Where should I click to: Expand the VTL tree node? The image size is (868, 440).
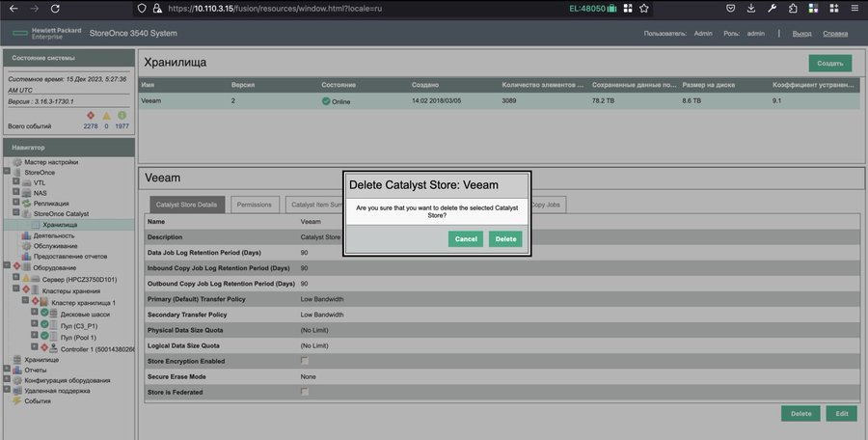16,181
